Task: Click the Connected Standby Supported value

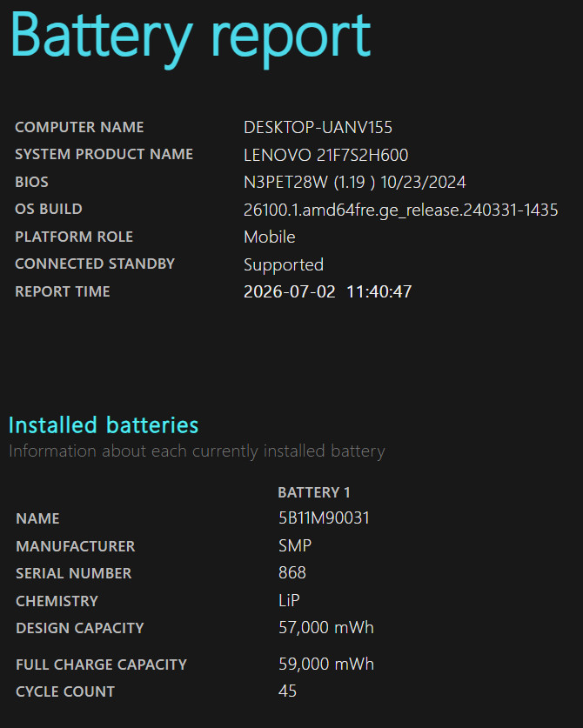Action: click(x=284, y=264)
